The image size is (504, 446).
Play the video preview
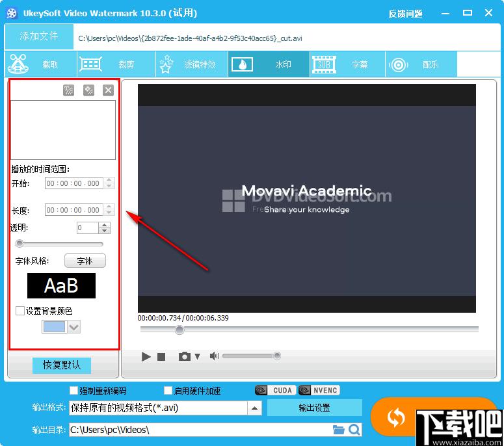[x=146, y=356]
